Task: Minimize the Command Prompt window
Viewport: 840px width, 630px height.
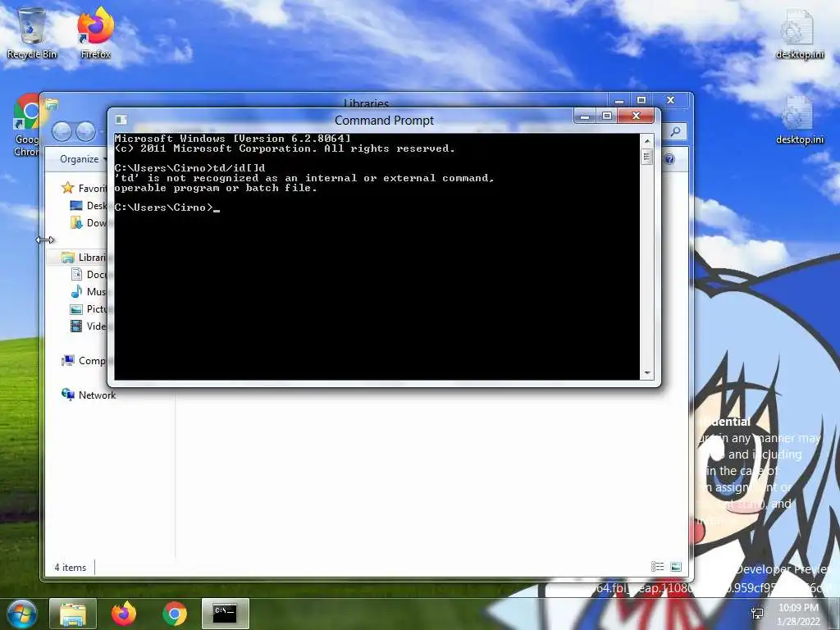Action: (584, 116)
